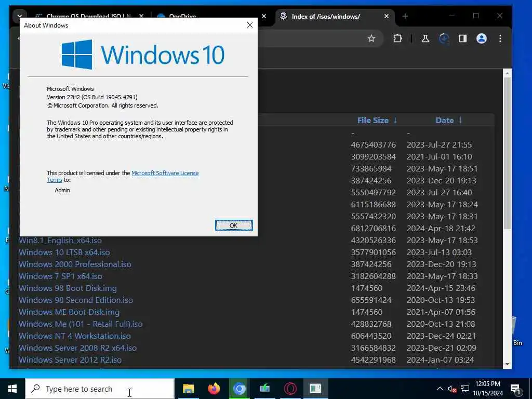Screen dimensions: 532x399
Task: Open Windows 7 SP1 x64.iso link
Action: pos(60,276)
